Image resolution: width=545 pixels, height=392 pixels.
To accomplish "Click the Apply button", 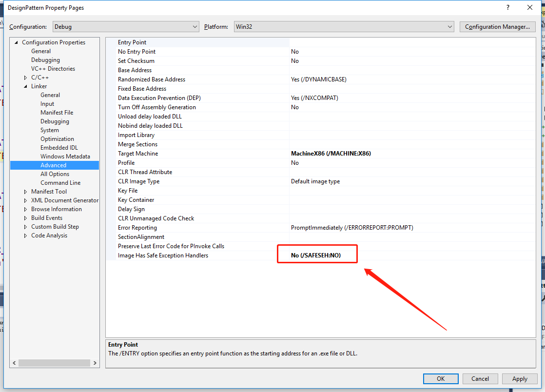I will pyautogui.click(x=520, y=378).
